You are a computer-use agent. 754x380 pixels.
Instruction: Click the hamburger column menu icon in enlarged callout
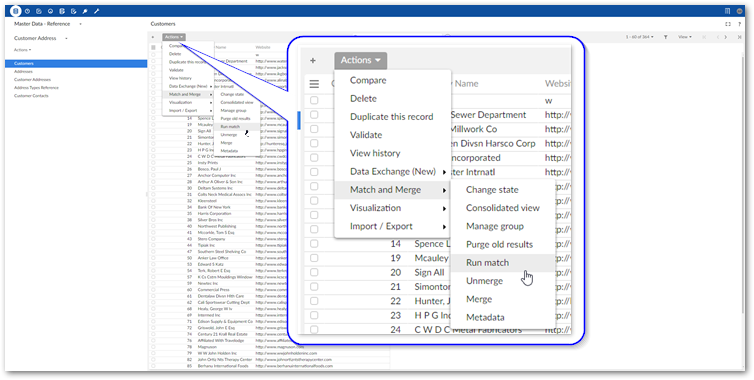coord(314,84)
